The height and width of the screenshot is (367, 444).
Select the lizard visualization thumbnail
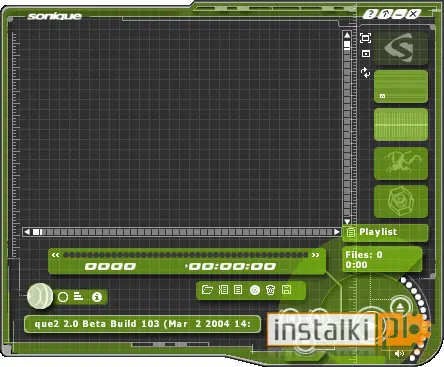tap(401, 163)
